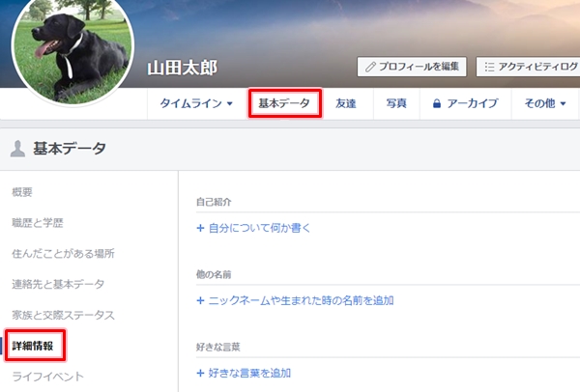Click the lock icon beside アーカイブ

(x=437, y=103)
